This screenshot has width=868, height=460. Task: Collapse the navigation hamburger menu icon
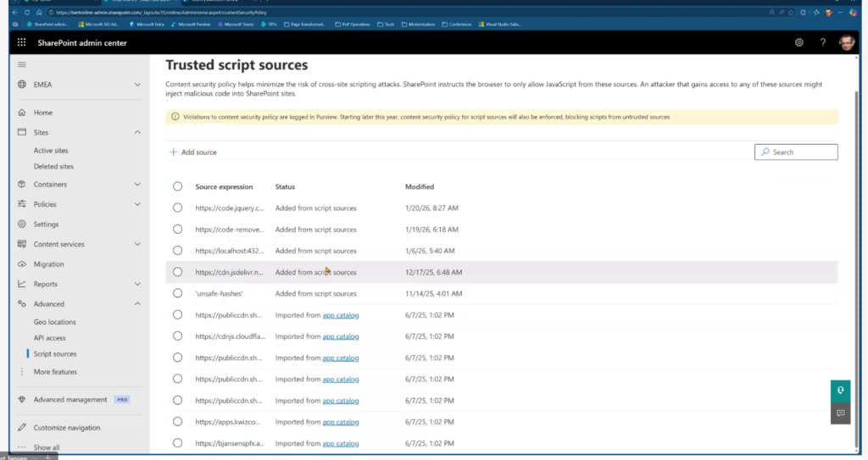[x=22, y=64]
